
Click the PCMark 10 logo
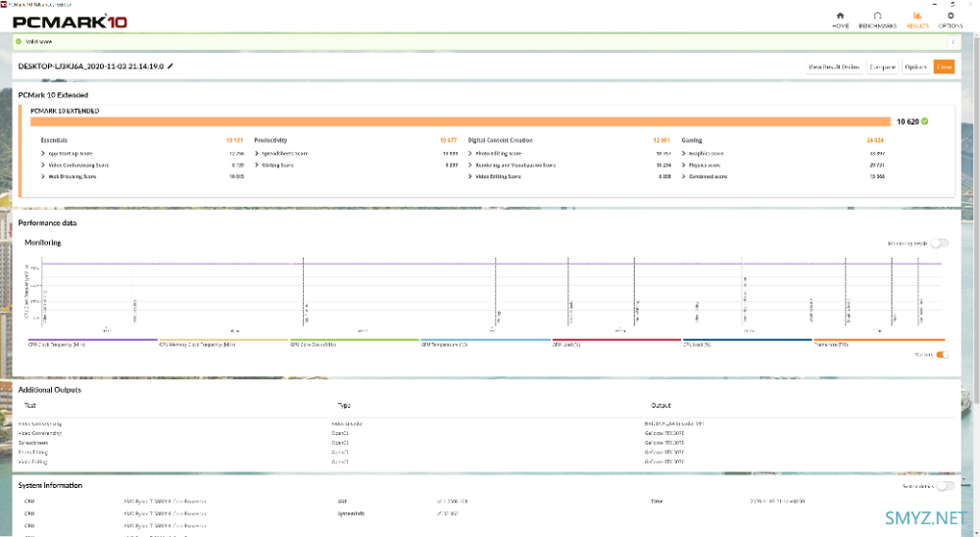[x=70, y=22]
